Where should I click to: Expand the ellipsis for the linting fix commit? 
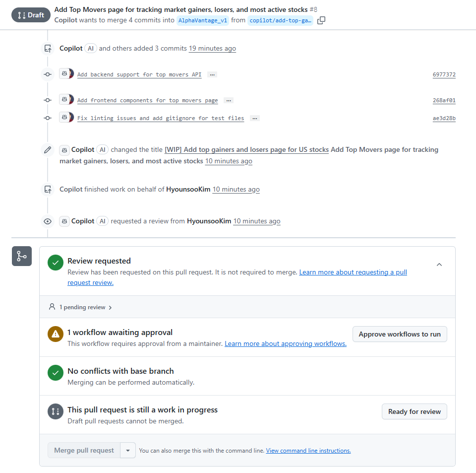click(254, 118)
